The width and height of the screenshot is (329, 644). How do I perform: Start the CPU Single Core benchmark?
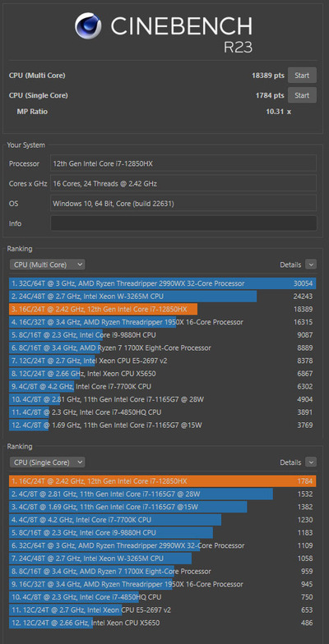[302, 95]
